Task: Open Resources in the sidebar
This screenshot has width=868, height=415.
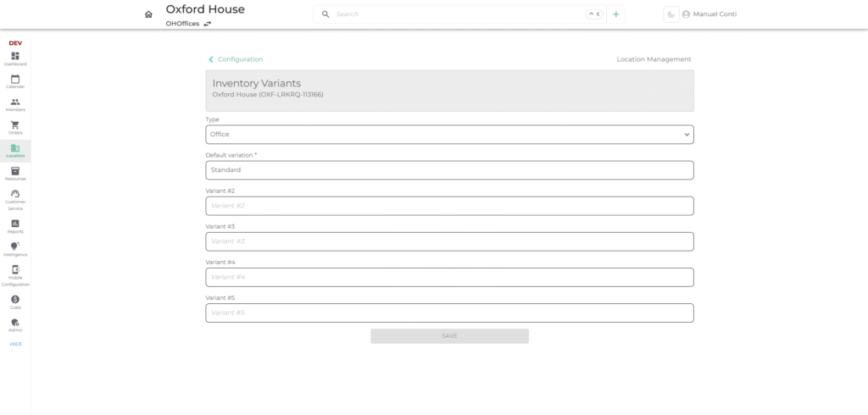Action: [x=15, y=173]
